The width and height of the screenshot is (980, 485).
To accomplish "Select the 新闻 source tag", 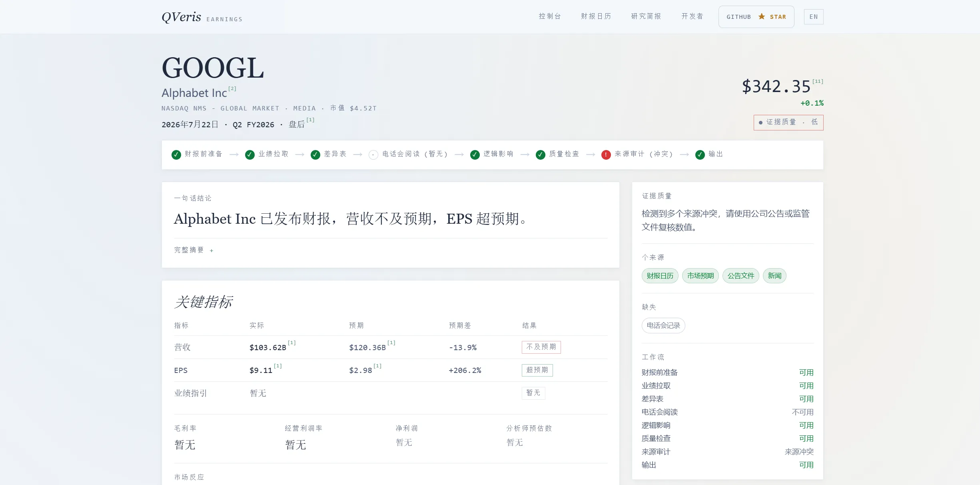I will point(774,276).
